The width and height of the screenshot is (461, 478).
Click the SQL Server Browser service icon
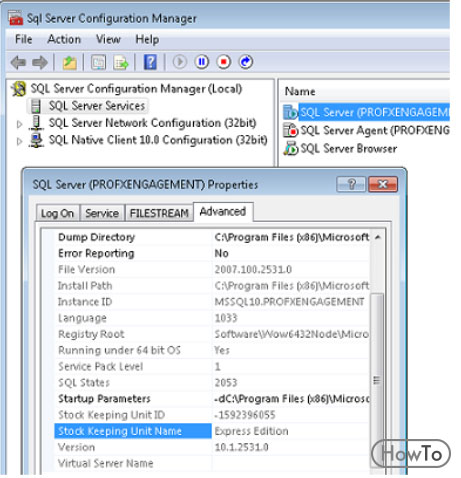coord(290,148)
